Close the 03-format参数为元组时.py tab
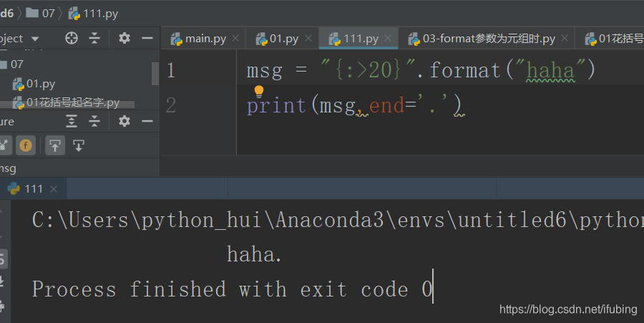The height and width of the screenshot is (323, 644). coord(565,38)
